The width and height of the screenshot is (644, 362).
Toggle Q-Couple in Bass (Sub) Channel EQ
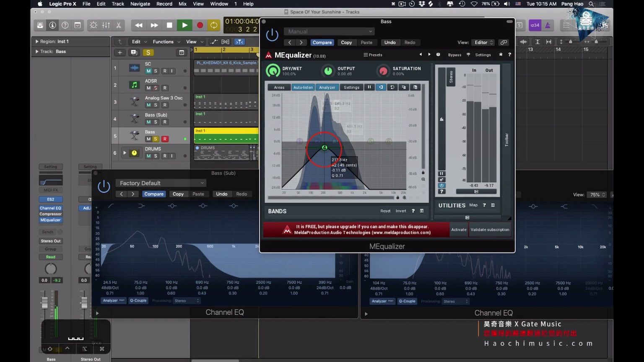(138, 300)
